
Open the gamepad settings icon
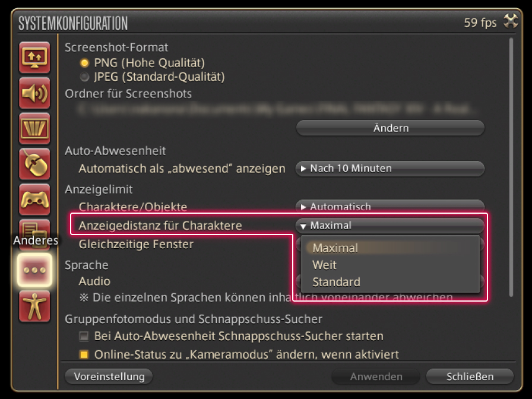34,199
